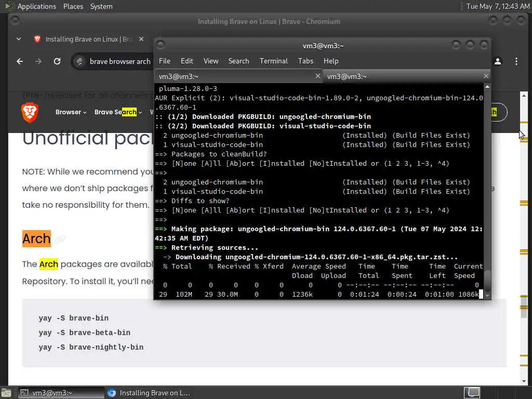532x399 pixels.
Task: Open the Places menu in top panel
Action: coord(73,6)
